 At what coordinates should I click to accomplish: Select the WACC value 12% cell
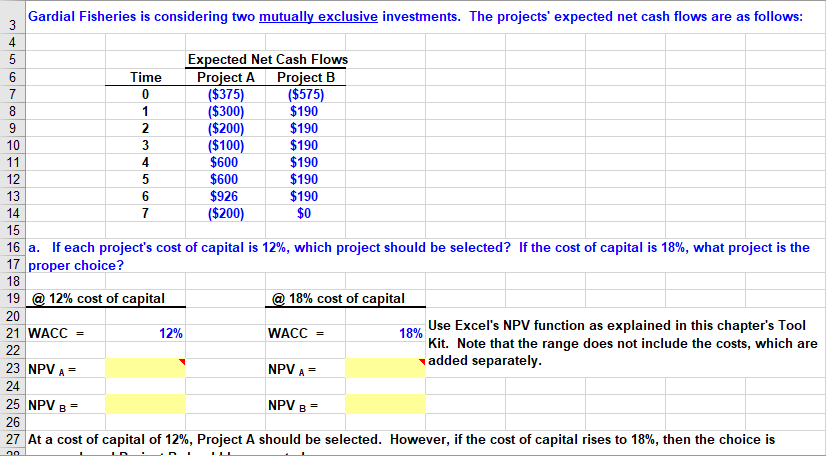point(145,333)
